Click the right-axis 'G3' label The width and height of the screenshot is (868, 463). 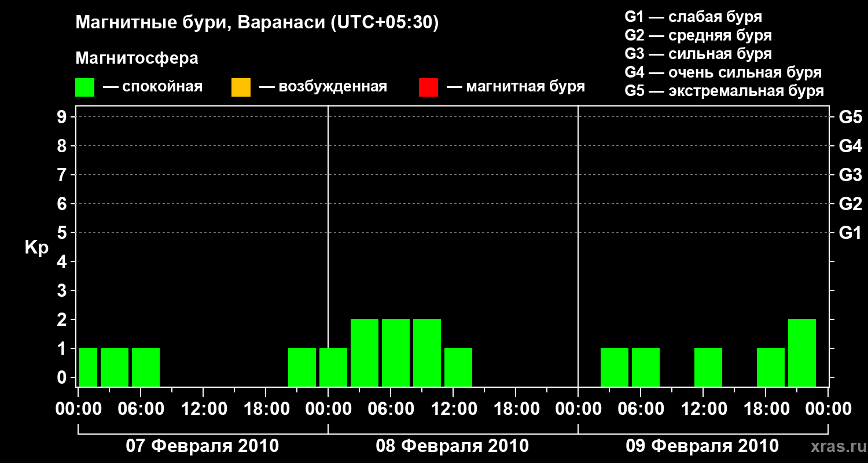point(850,175)
